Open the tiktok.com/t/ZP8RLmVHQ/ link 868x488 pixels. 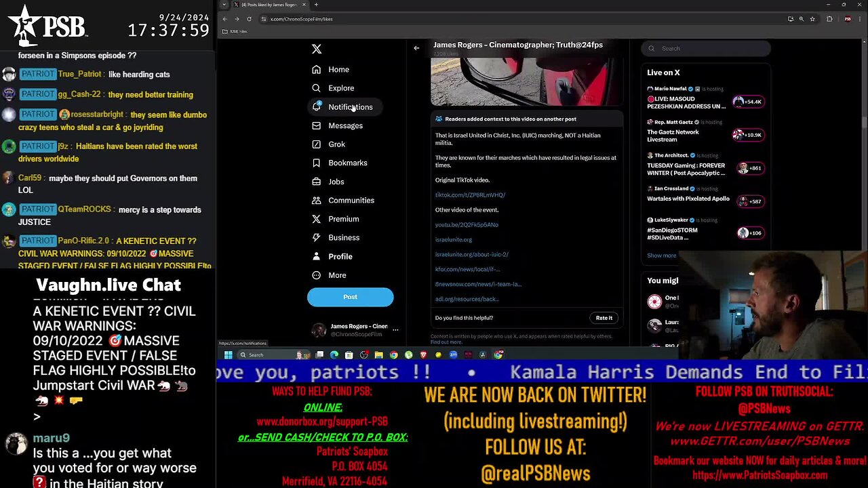coord(470,195)
